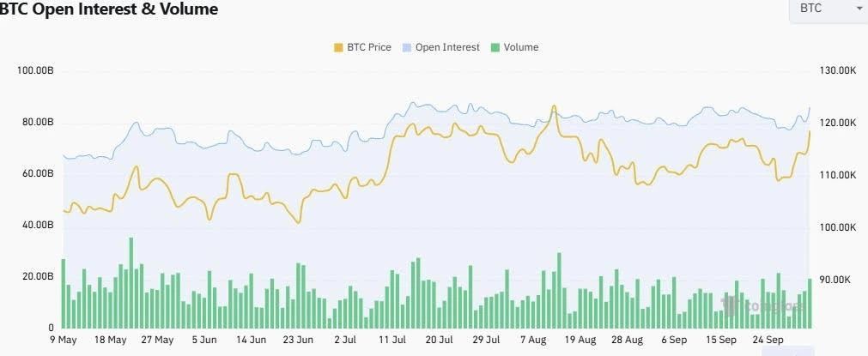Click the 9 May date label
Image resolution: width=868 pixels, height=356 pixels.
click(x=63, y=340)
